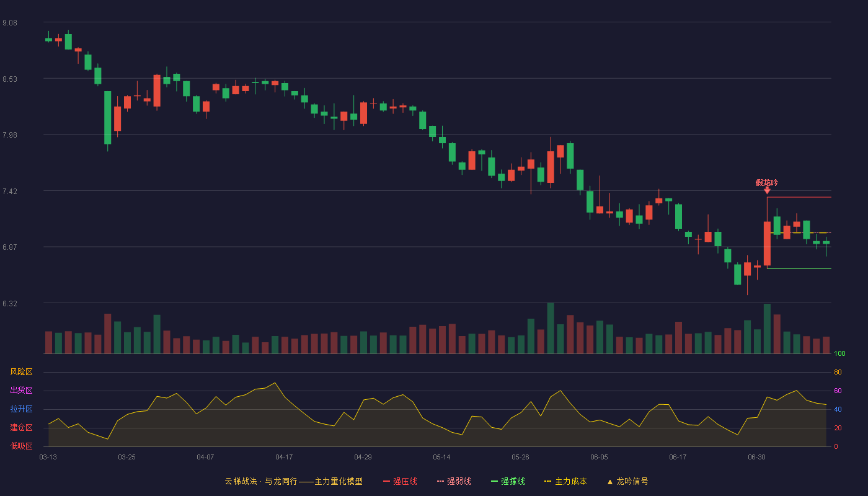
Task: Click the 06-17 date label
Action: [678, 457]
